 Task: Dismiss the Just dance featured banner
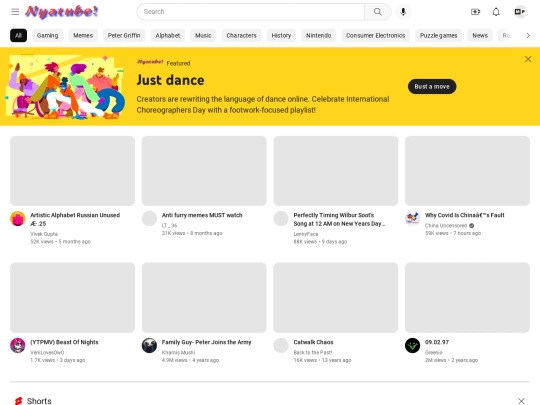coord(528,59)
